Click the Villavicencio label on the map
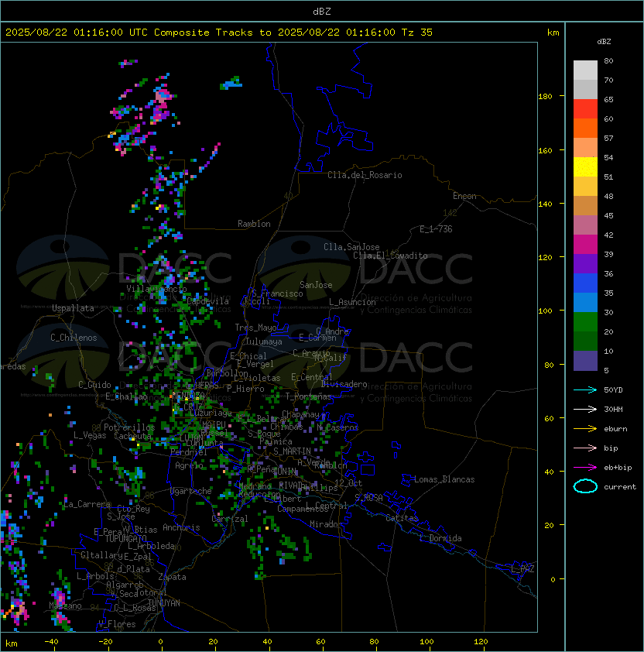 click(x=156, y=289)
